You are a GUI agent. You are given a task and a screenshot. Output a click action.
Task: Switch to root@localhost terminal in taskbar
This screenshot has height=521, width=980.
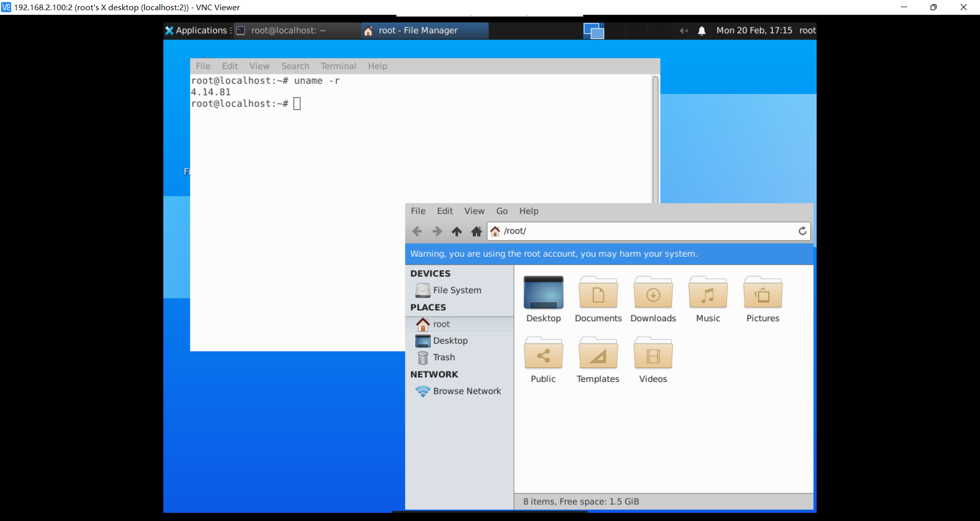tap(297, 30)
